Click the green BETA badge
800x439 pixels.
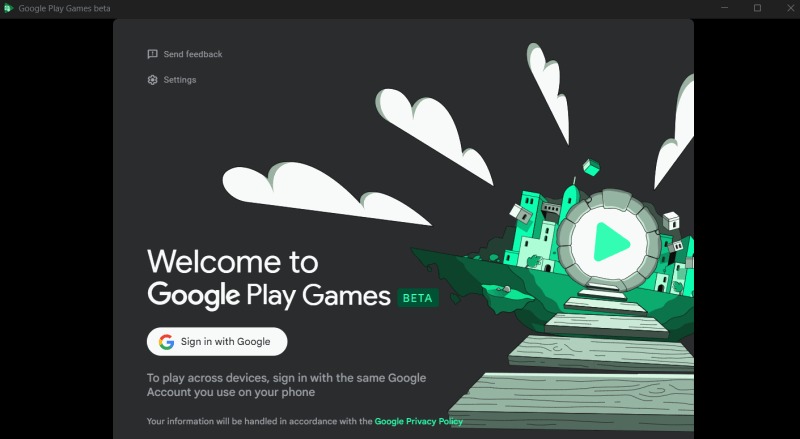pyautogui.click(x=418, y=298)
